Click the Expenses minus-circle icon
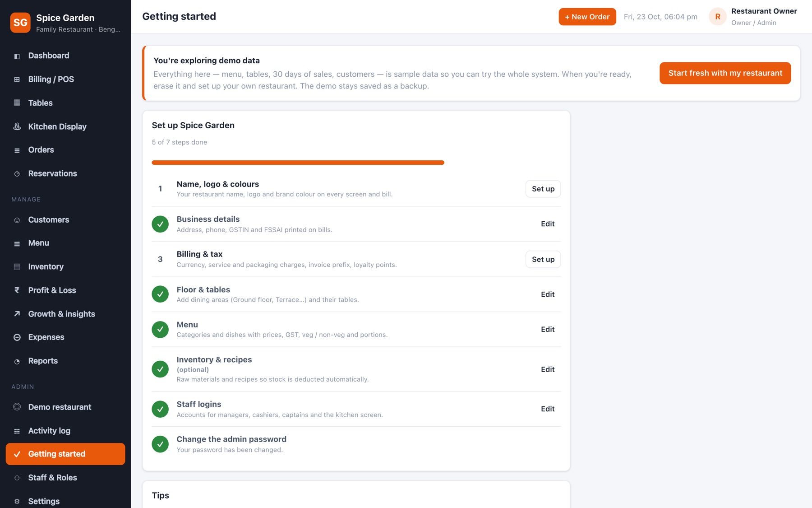 (17, 337)
